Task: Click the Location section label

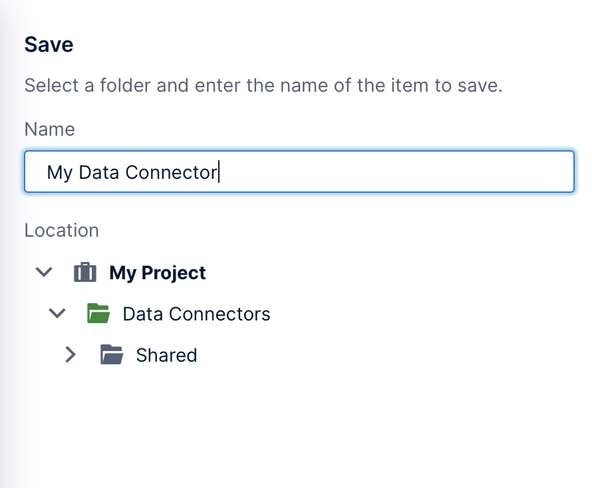Action: 62,230
